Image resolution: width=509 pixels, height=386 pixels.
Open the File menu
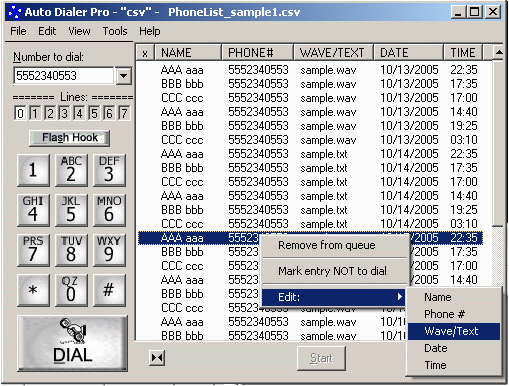coord(18,31)
